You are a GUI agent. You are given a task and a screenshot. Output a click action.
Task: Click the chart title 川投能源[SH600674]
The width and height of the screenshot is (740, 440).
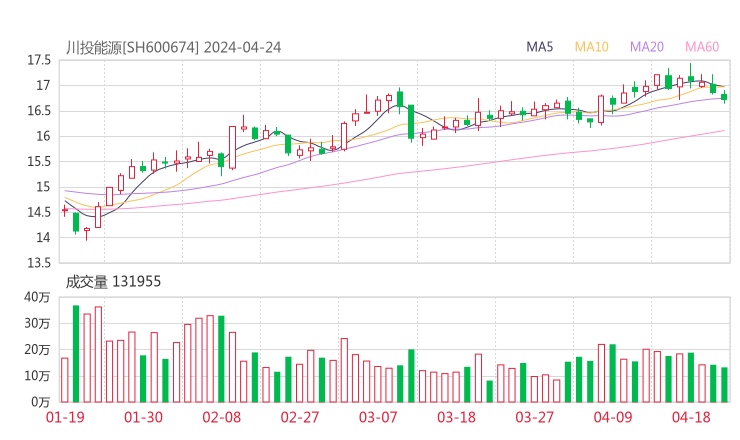pos(132,47)
